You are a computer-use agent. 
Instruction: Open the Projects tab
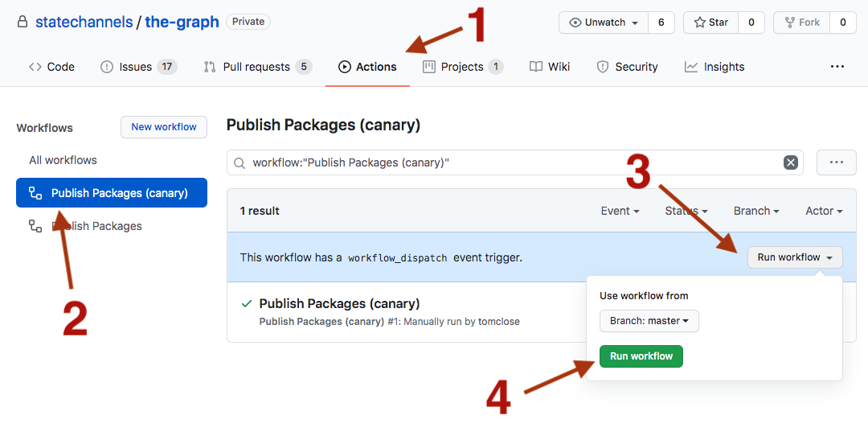point(463,67)
